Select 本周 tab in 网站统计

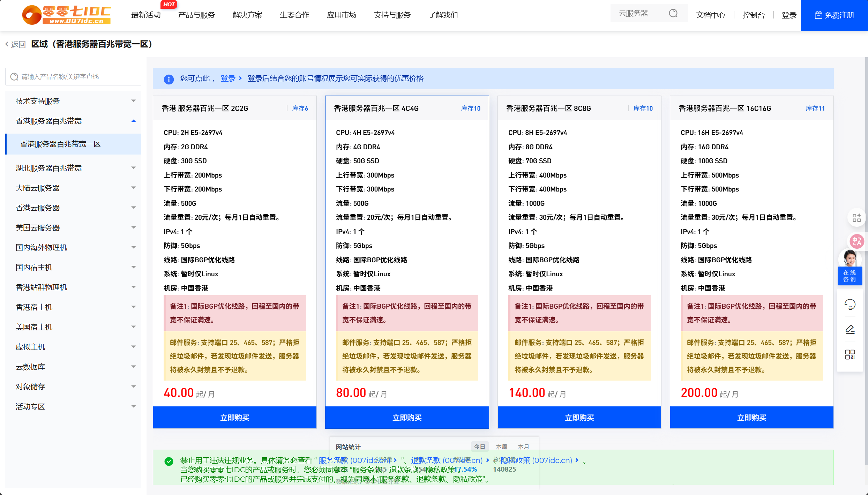pos(501,447)
